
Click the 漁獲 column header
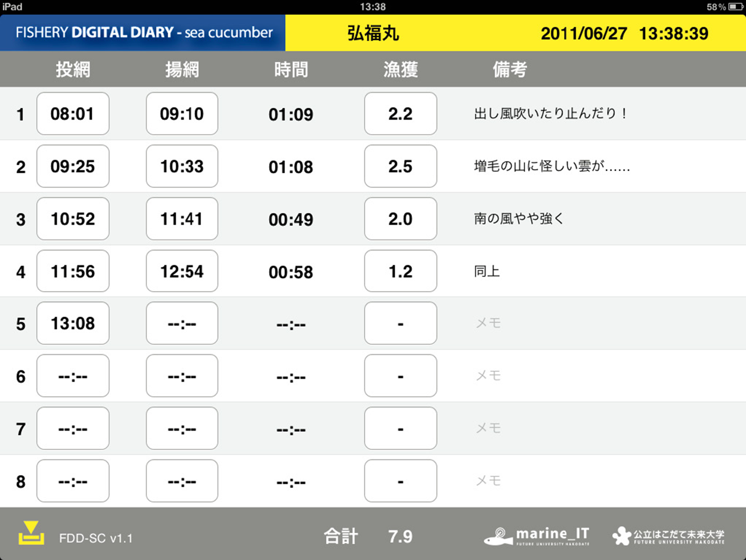401,69
